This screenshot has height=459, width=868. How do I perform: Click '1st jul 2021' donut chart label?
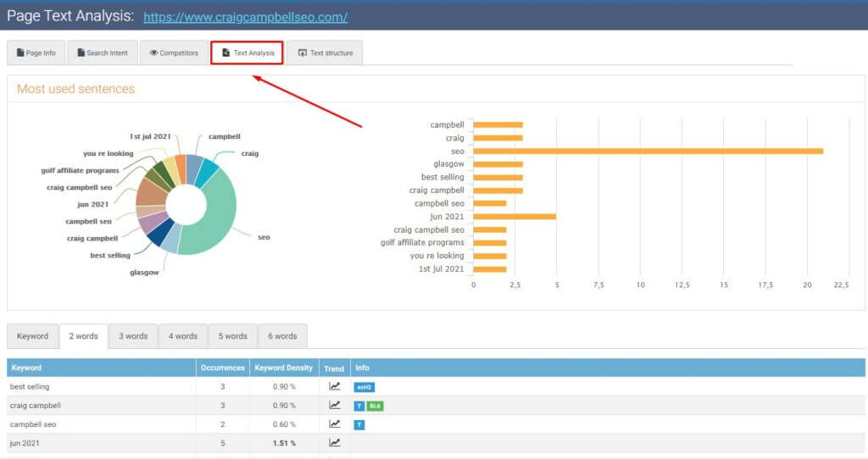point(150,136)
